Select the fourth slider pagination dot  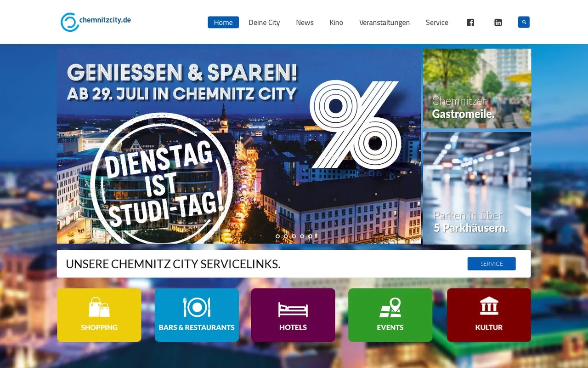[302, 236]
